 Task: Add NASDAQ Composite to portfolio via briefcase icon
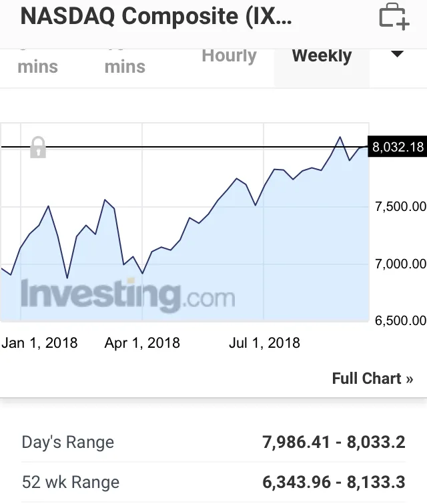point(394,17)
